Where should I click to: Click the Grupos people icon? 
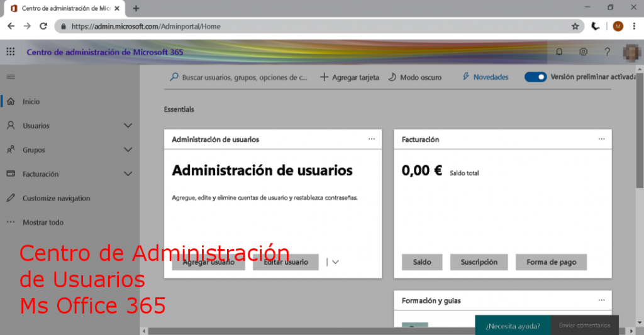pos(11,150)
